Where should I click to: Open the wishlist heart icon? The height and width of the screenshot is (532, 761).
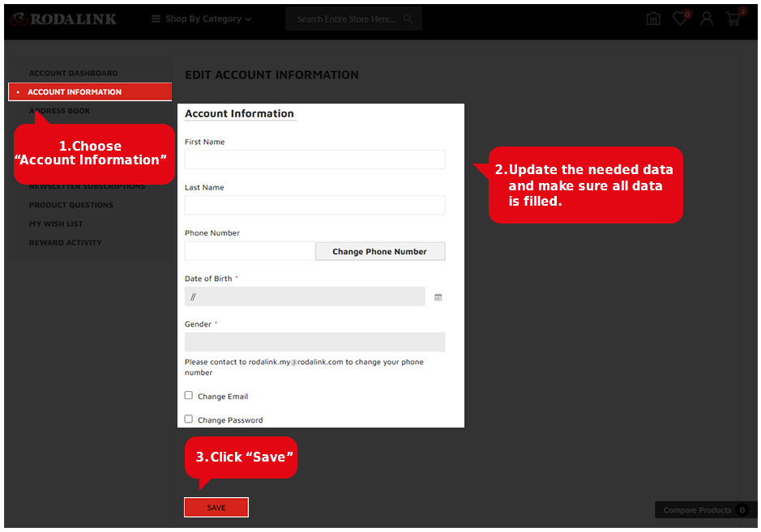679,19
